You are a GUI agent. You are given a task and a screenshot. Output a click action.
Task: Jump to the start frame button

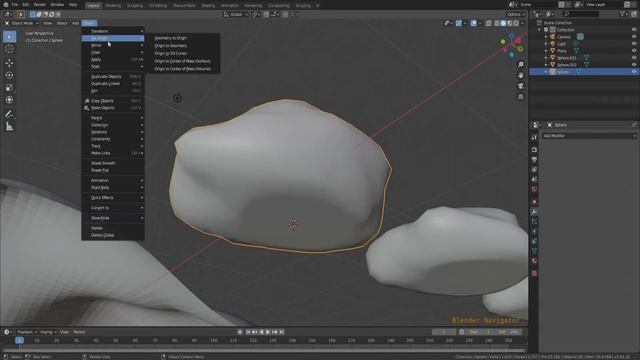click(248, 332)
